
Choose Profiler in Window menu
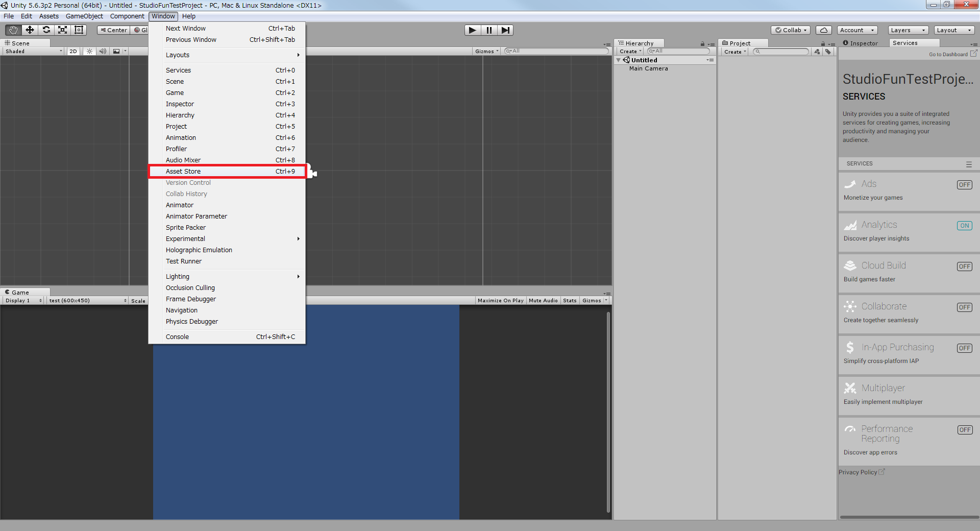click(x=227, y=149)
